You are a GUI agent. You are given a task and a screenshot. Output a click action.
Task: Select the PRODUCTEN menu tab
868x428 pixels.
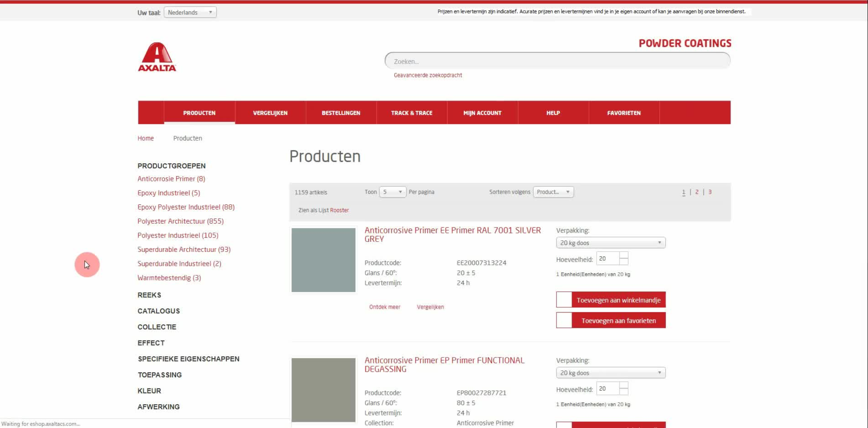point(199,113)
